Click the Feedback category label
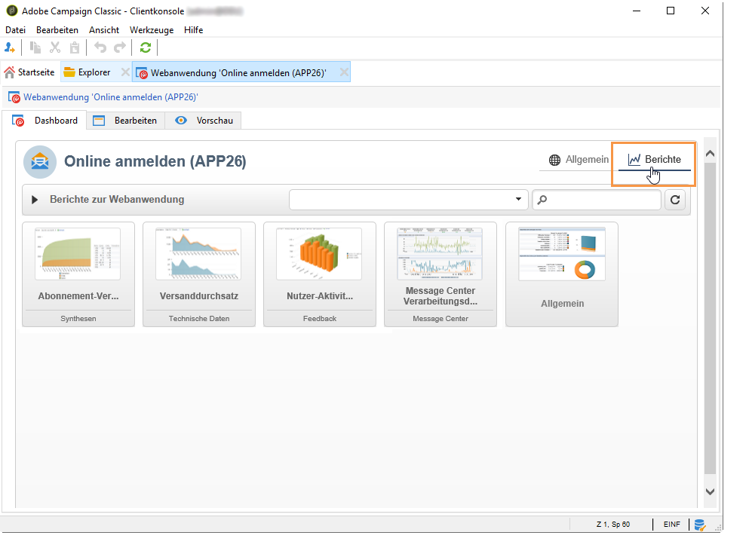The width and height of the screenshot is (749, 560). coord(320,318)
